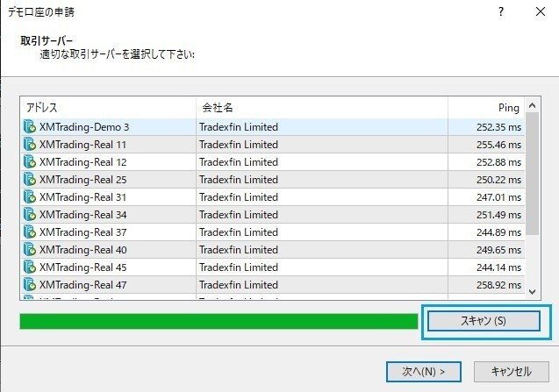Click the 244.14 ms ping value
The image size is (559, 392).
pyautogui.click(x=498, y=267)
